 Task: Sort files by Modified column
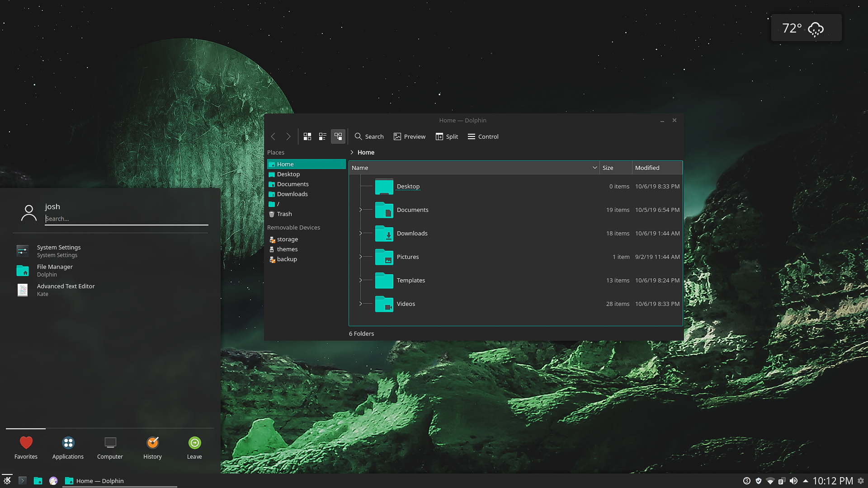[x=657, y=168]
